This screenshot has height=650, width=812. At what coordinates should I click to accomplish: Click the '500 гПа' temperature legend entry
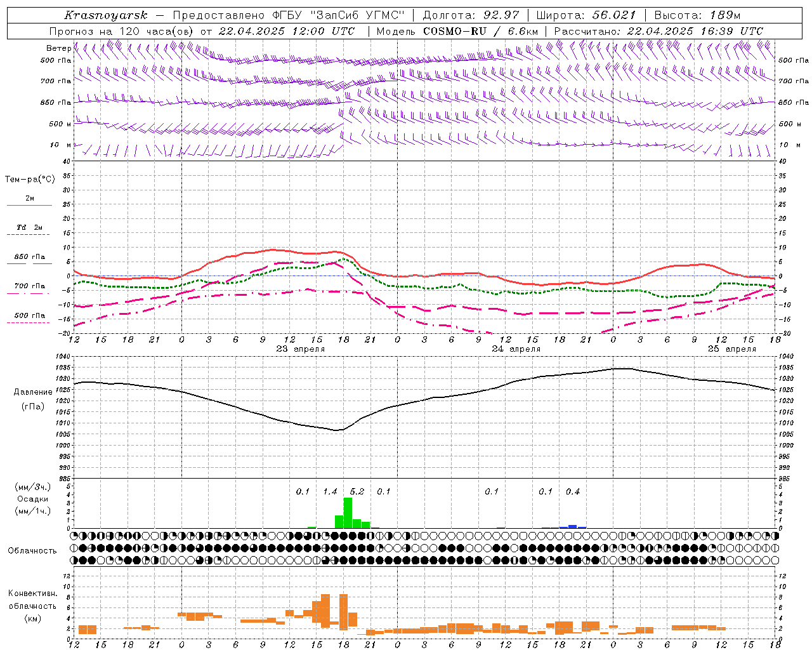click(30, 315)
